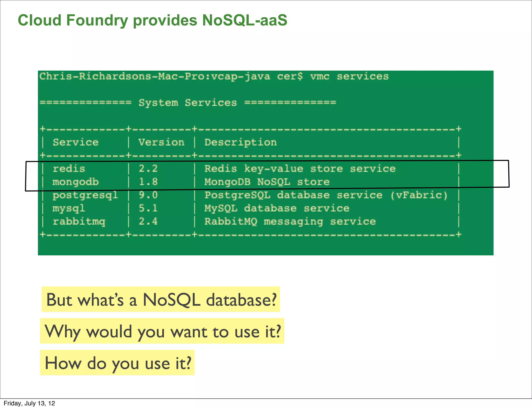The height and width of the screenshot is (409, 532).
Task: Select the 'rabbitmq' service name
Action: [79, 222]
